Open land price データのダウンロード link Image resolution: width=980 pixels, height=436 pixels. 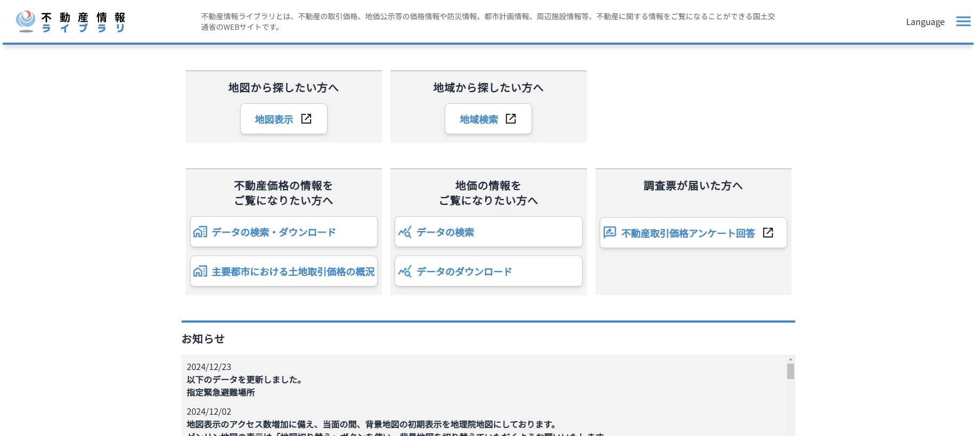point(488,271)
